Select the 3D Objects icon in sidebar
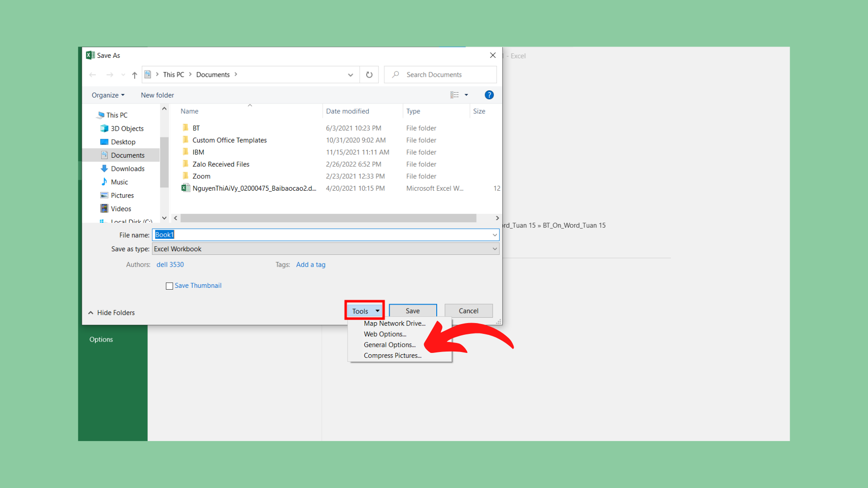Screen dimensions: 868x488 (104, 128)
